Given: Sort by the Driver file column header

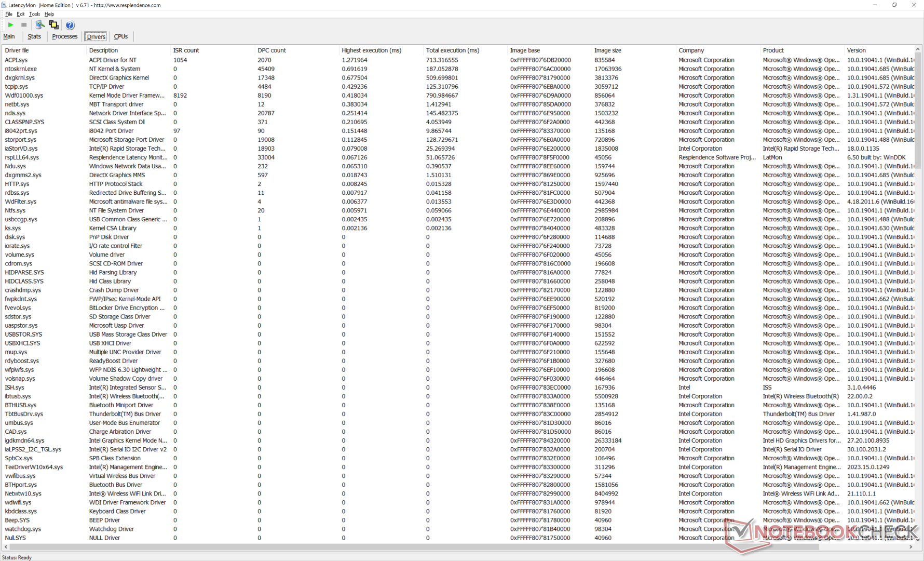Looking at the screenshot, I should point(45,50).
